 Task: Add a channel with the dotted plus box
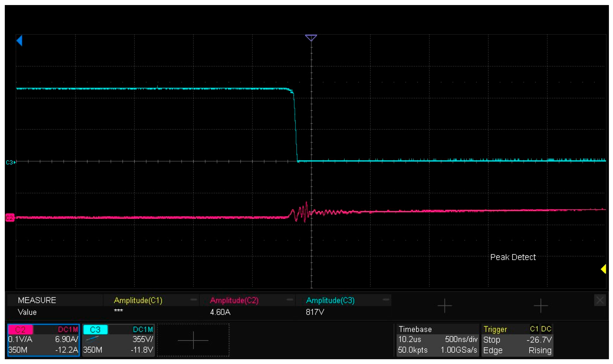193,340
